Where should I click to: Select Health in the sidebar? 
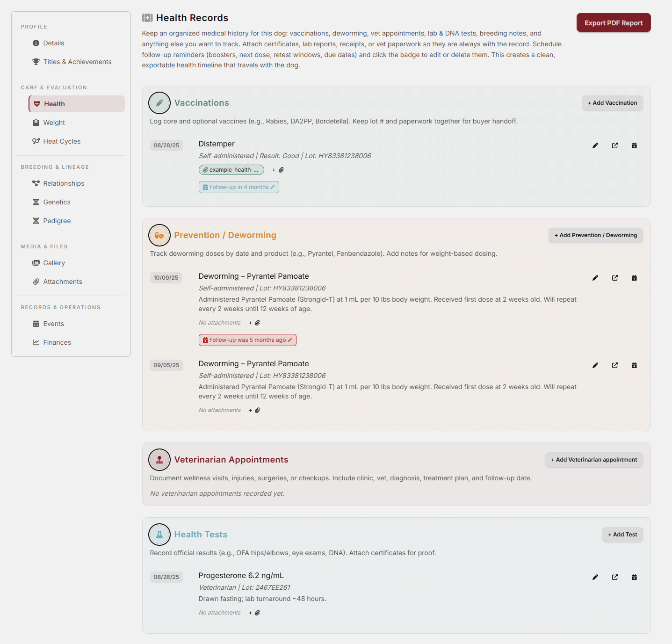pos(54,103)
